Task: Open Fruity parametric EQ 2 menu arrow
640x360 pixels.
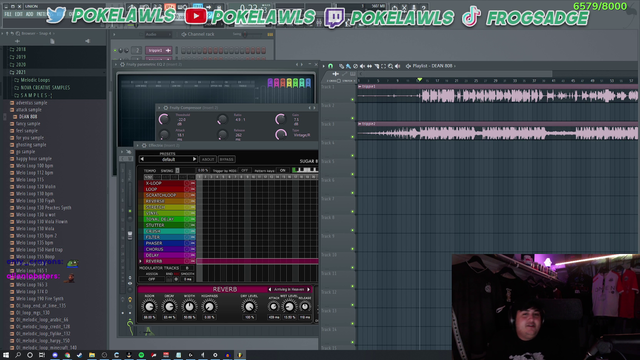Action: (116, 64)
